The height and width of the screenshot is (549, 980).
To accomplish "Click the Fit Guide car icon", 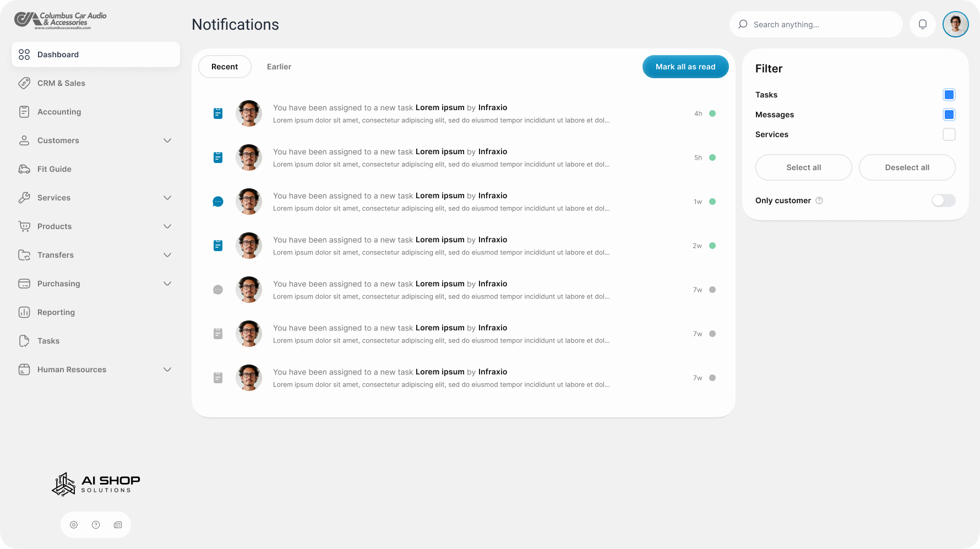I will click(x=24, y=169).
